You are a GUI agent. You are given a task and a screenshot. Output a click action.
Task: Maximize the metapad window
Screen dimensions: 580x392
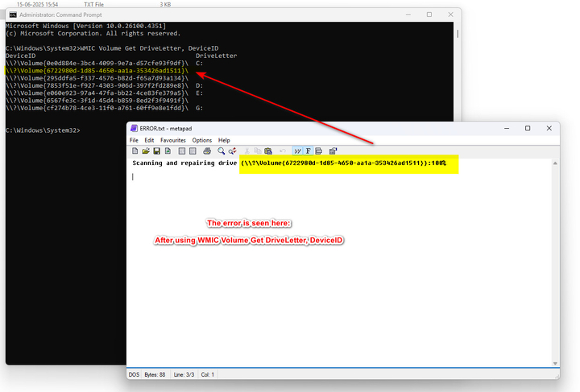pyautogui.click(x=528, y=128)
